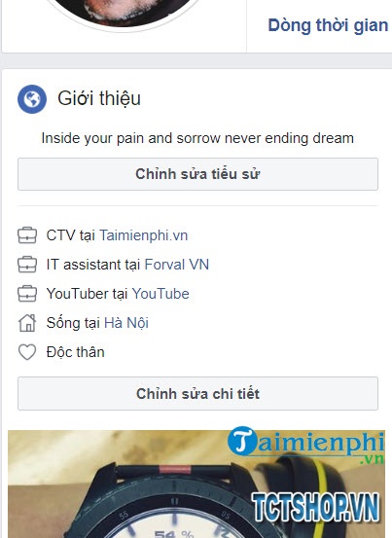Open the Dòng thời gian tab

coord(328,25)
